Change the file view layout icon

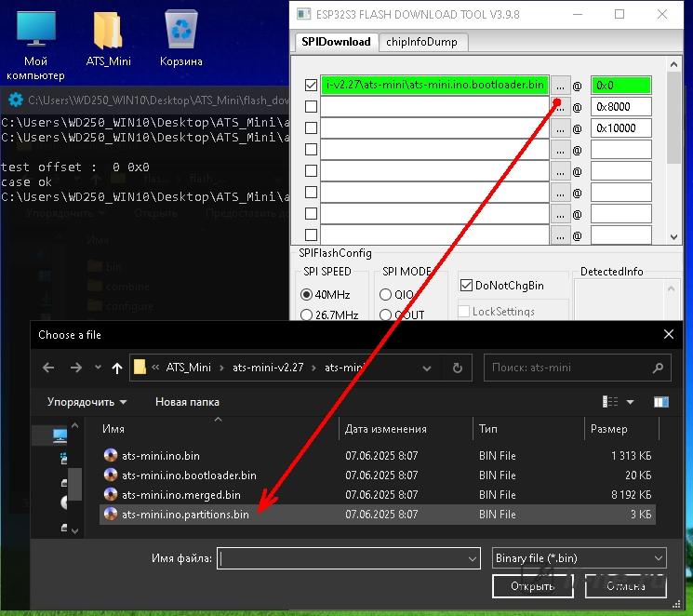tap(610, 402)
